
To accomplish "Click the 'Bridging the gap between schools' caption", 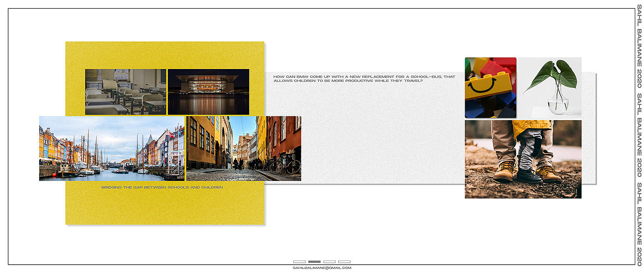I will pos(162,187).
